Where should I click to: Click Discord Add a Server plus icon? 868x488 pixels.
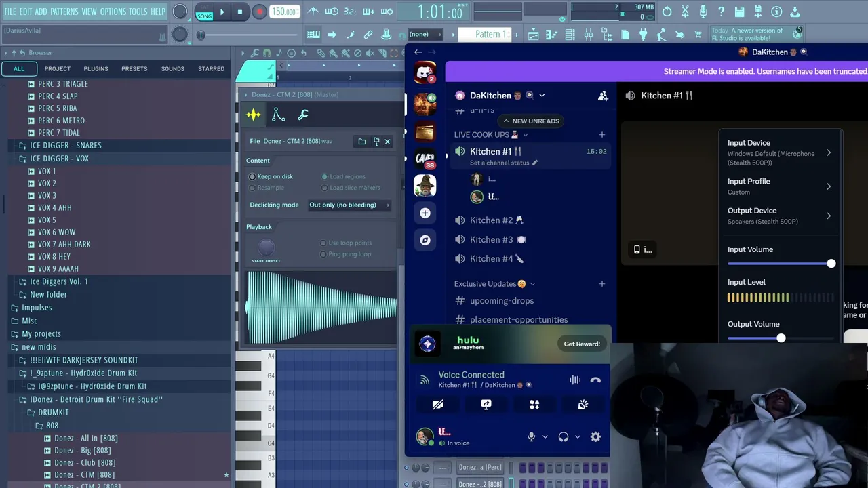425,213
